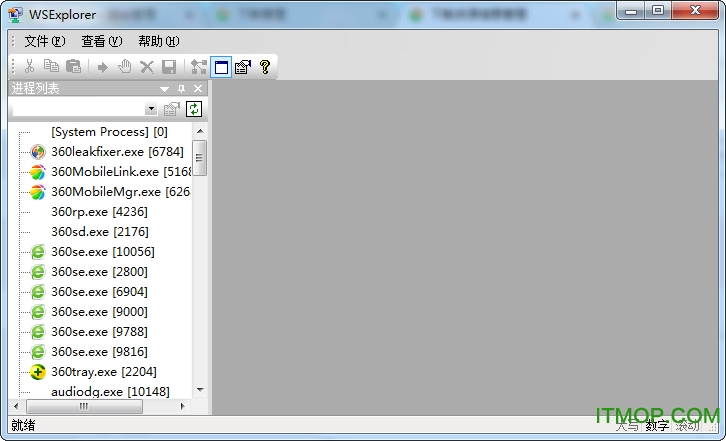Open the 帮助(H) menu

pos(159,41)
